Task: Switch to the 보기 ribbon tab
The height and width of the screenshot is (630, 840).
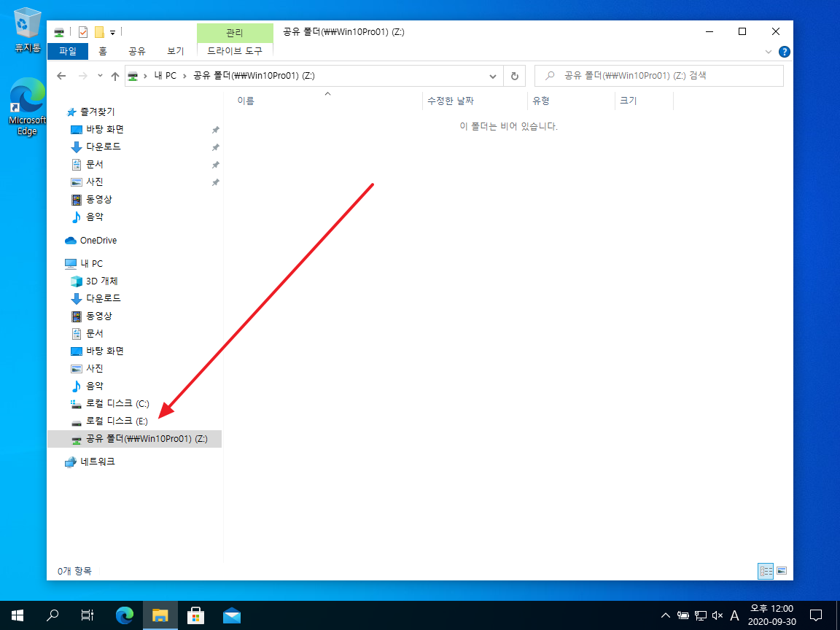Action: [175, 52]
